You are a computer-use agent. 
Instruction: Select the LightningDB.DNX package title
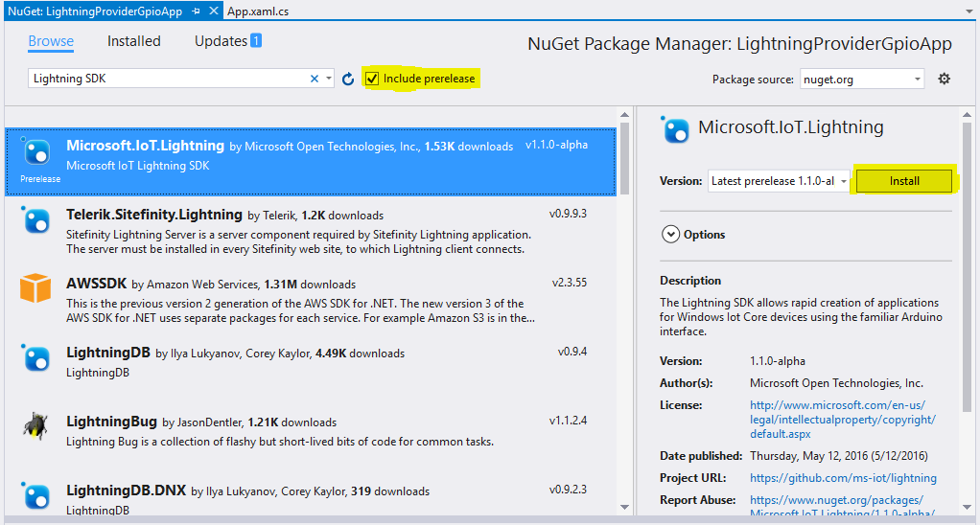click(127, 491)
